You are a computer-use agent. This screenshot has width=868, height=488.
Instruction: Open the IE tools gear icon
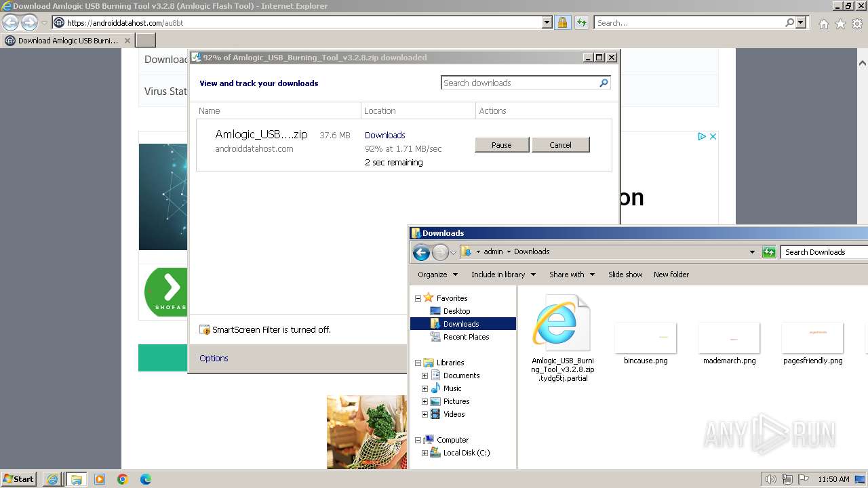pos(857,24)
